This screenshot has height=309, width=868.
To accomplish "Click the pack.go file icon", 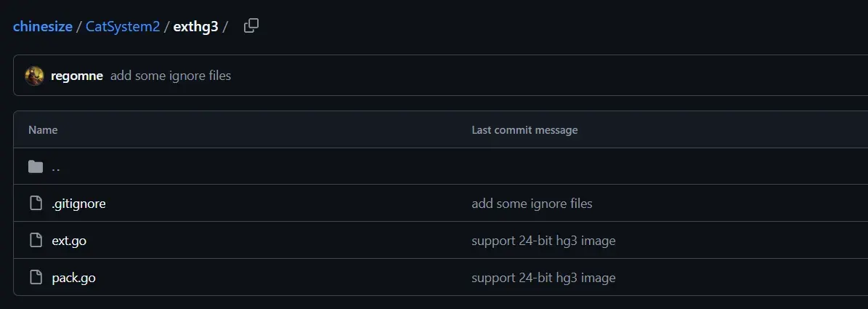I will [x=36, y=278].
